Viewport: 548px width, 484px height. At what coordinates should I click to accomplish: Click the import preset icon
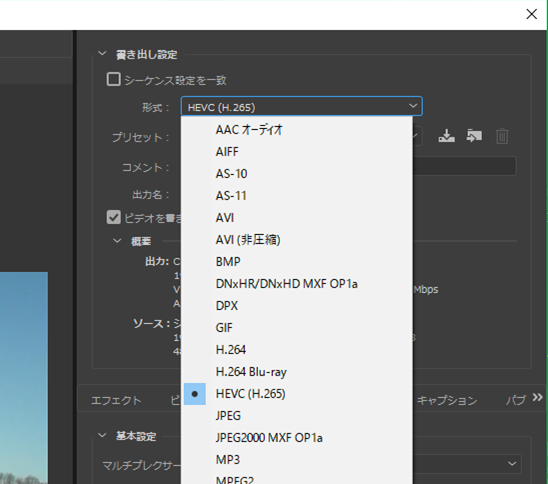(474, 136)
